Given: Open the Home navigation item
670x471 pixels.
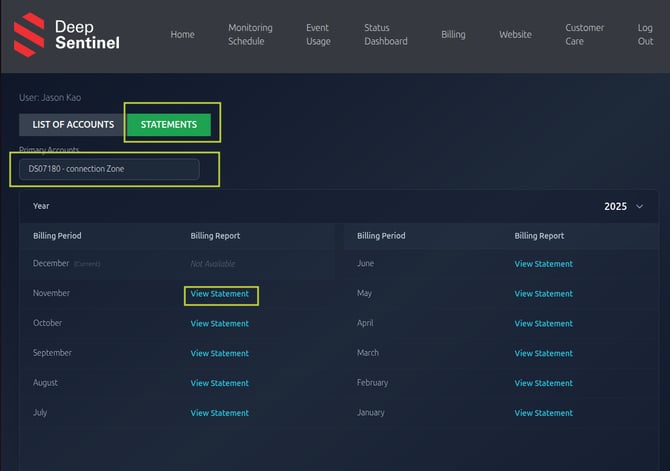Looking at the screenshot, I should pos(182,34).
